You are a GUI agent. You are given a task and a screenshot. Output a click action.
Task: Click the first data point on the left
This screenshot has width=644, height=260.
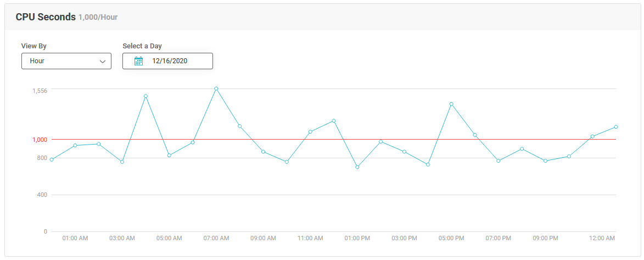52,159
